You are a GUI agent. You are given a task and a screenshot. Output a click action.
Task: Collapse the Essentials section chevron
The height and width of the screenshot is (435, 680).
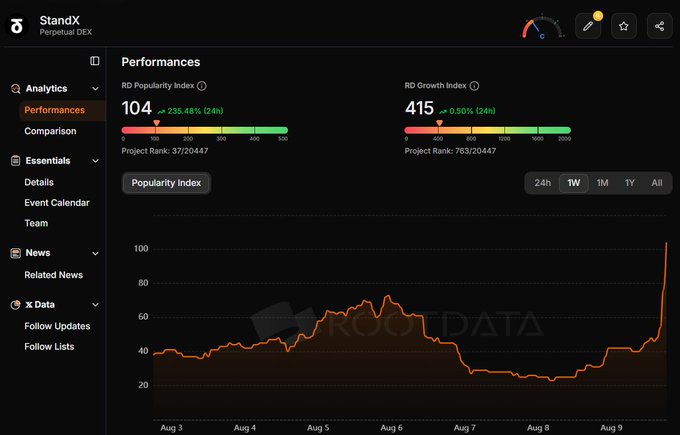(95, 161)
